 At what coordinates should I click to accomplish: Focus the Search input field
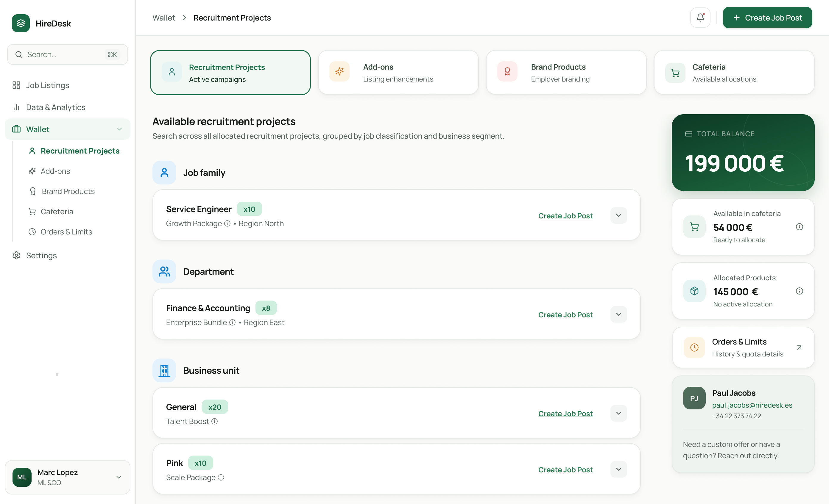67,54
